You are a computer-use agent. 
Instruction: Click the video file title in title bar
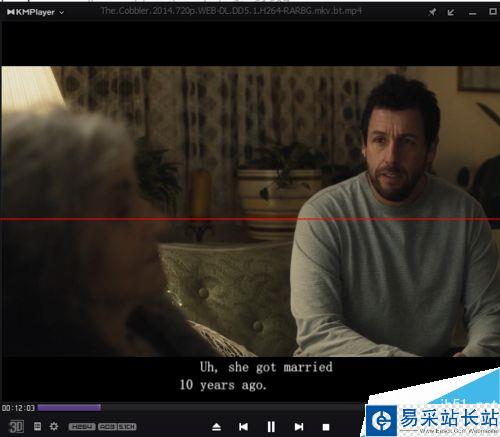pyautogui.click(x=231, y=11)
